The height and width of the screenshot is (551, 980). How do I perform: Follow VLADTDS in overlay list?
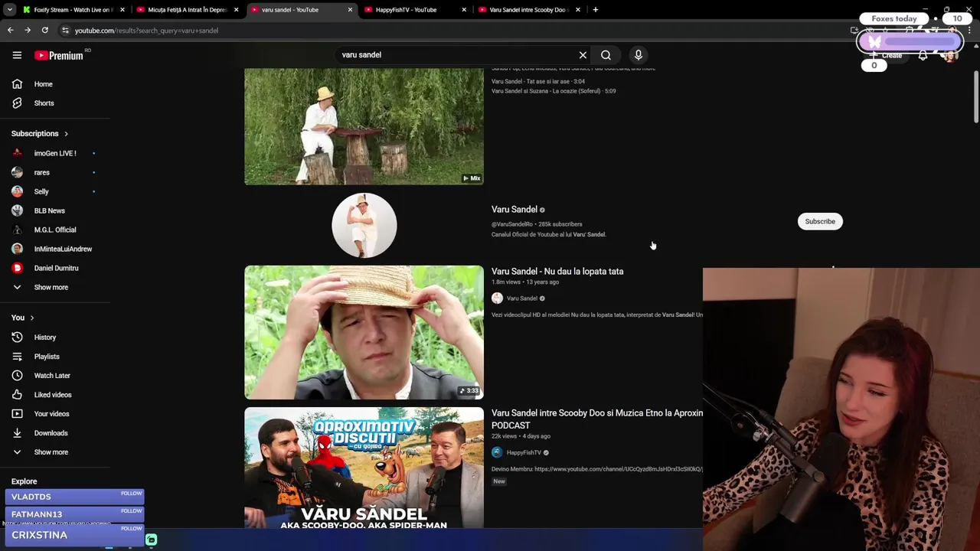tap(131, 494)
